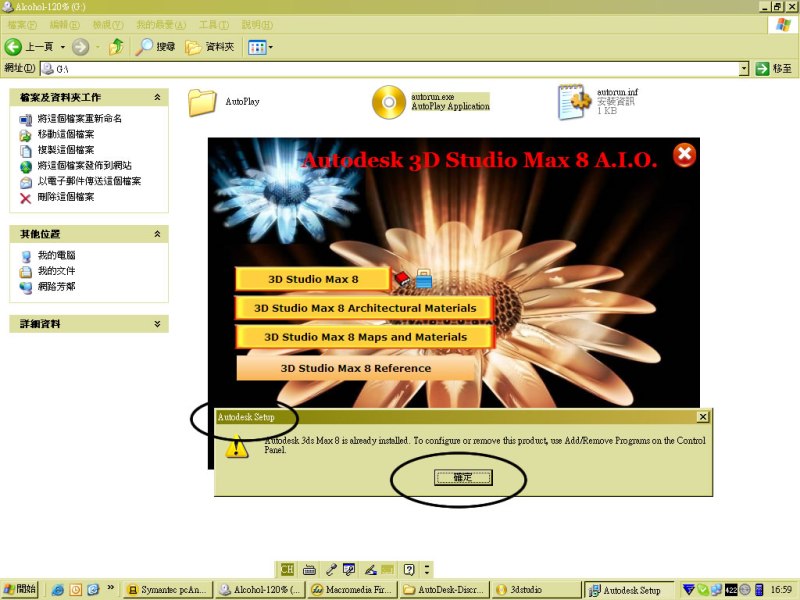Click 3D Studio Max 8 Architectural Materials button

364,308
